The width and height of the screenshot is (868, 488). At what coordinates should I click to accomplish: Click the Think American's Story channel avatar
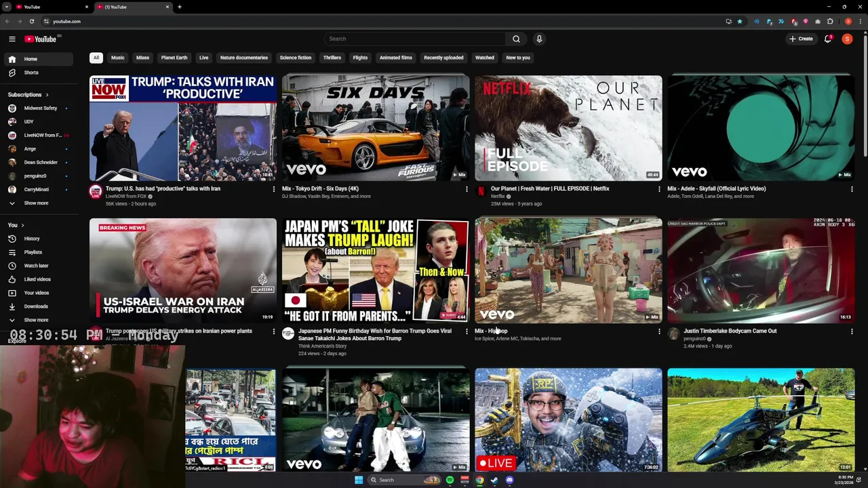pos(288,334)
